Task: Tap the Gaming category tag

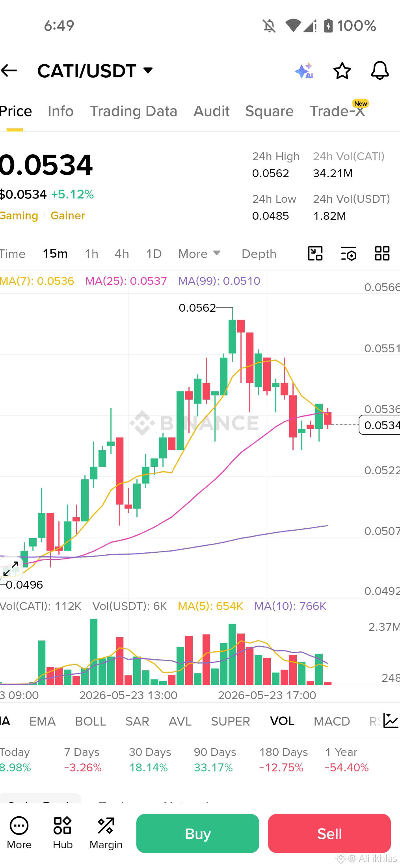Action: [19, 215]
